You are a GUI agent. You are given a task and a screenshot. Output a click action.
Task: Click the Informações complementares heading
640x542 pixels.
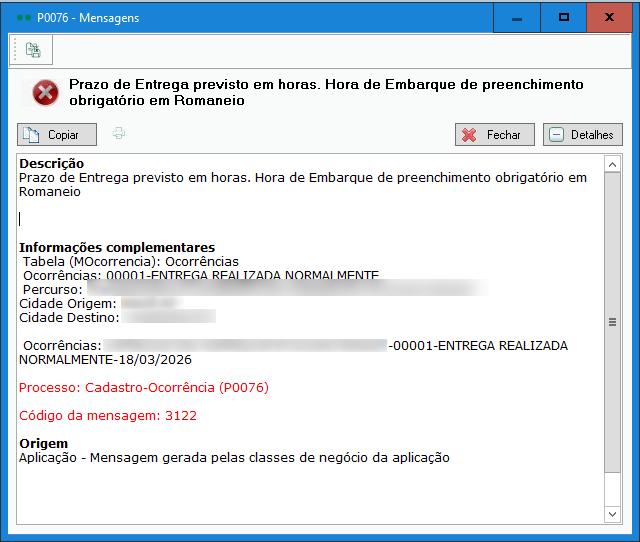pos(117,248)
